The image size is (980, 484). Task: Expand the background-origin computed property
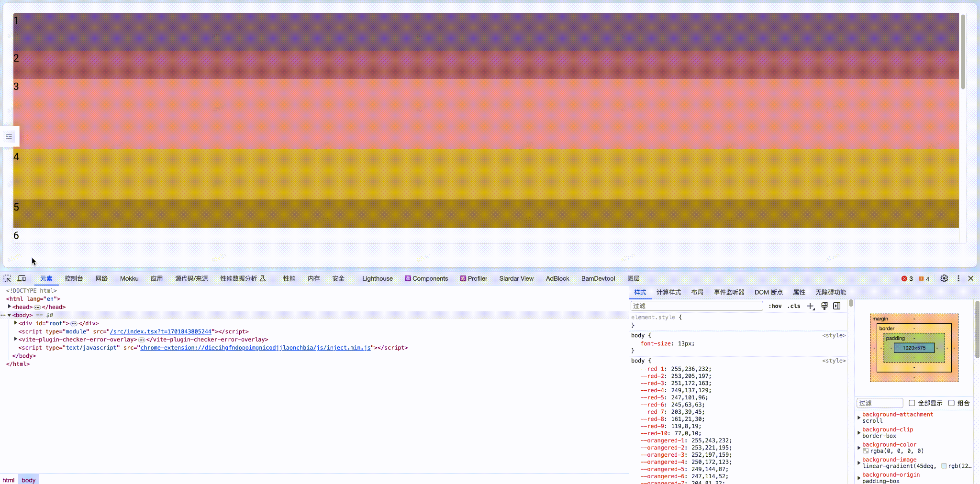pos(859,478)
